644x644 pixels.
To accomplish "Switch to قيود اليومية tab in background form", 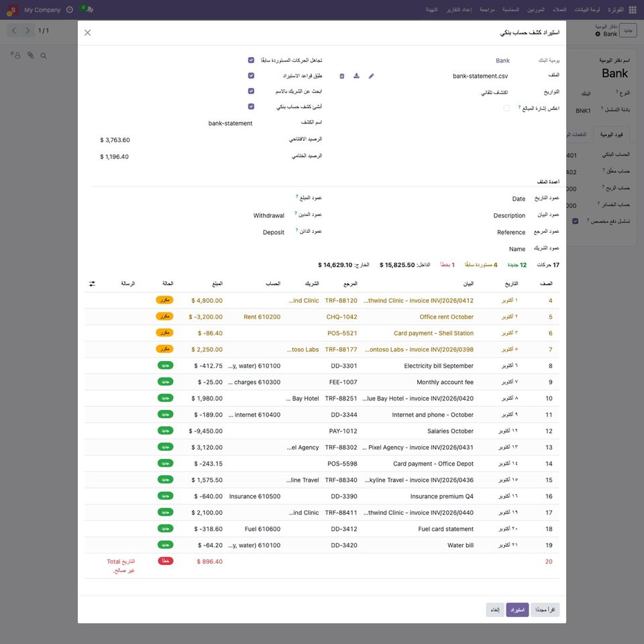I will point(611,135).
